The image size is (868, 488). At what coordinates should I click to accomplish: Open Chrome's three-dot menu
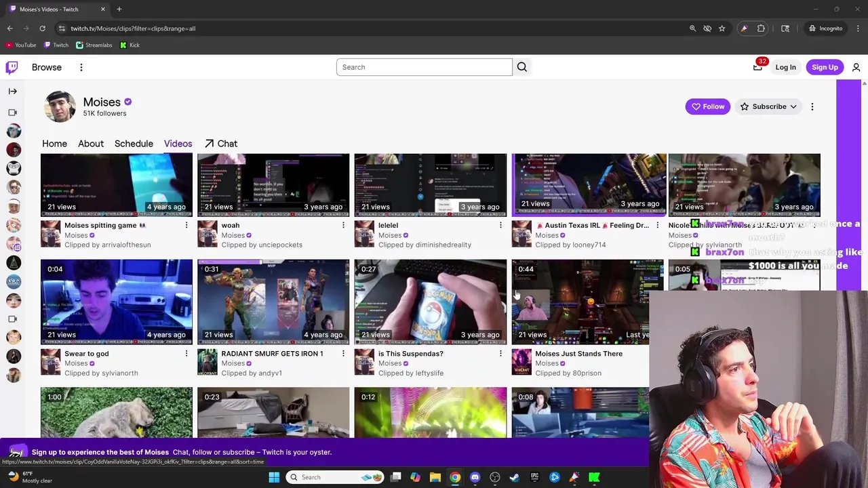click(858, 28)
